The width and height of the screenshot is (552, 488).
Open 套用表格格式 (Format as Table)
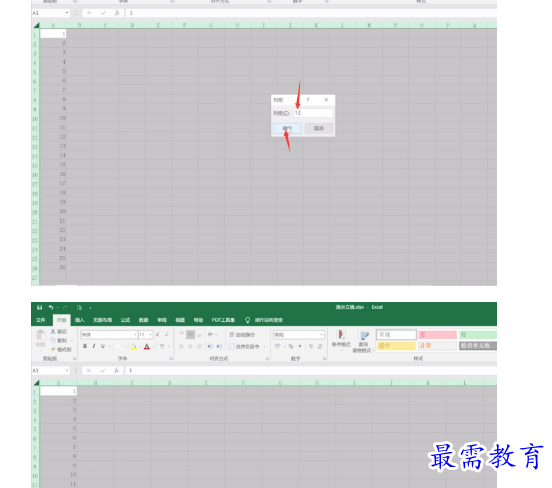point(363,341)
